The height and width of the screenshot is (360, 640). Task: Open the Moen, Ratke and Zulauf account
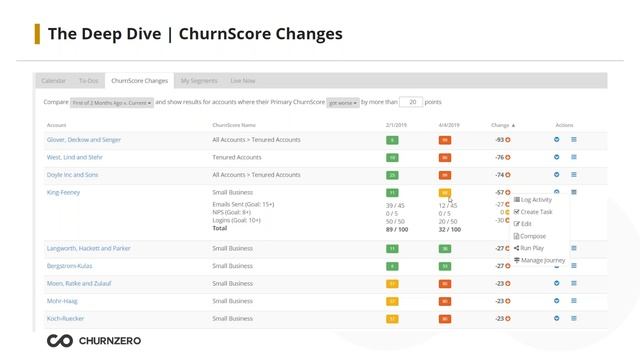(79, 283)
